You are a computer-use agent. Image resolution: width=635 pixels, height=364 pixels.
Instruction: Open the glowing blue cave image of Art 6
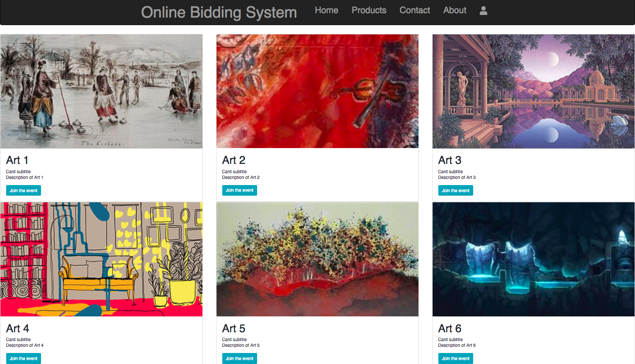(534, 259)
